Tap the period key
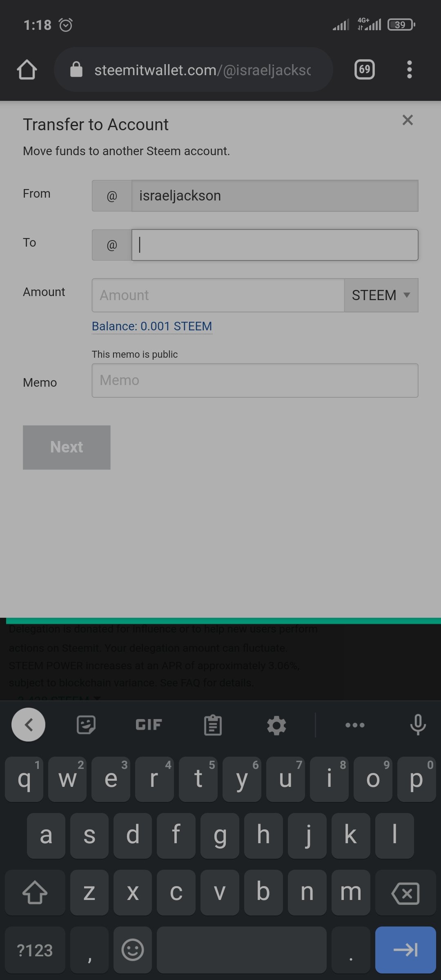Image resolution: width=441 pixels, height=980 pixels. (x=351, y=950)
